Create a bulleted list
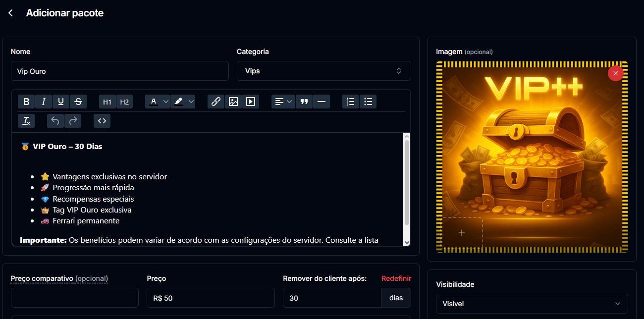644x319 pixels. coord(368,102)
